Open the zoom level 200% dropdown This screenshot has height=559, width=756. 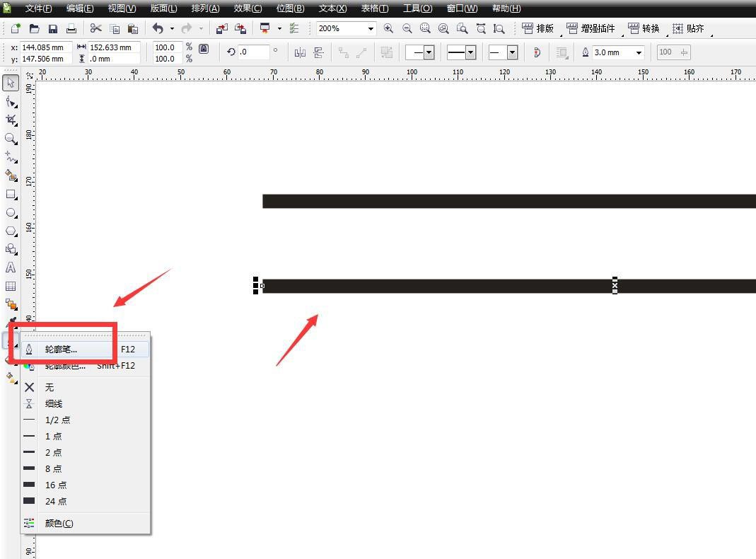370,29
